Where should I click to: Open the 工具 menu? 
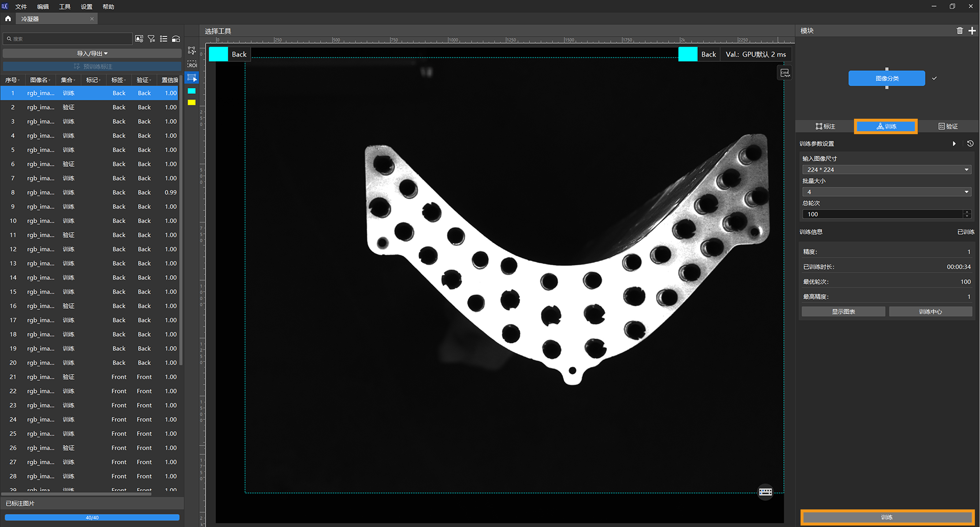[65, 7]
